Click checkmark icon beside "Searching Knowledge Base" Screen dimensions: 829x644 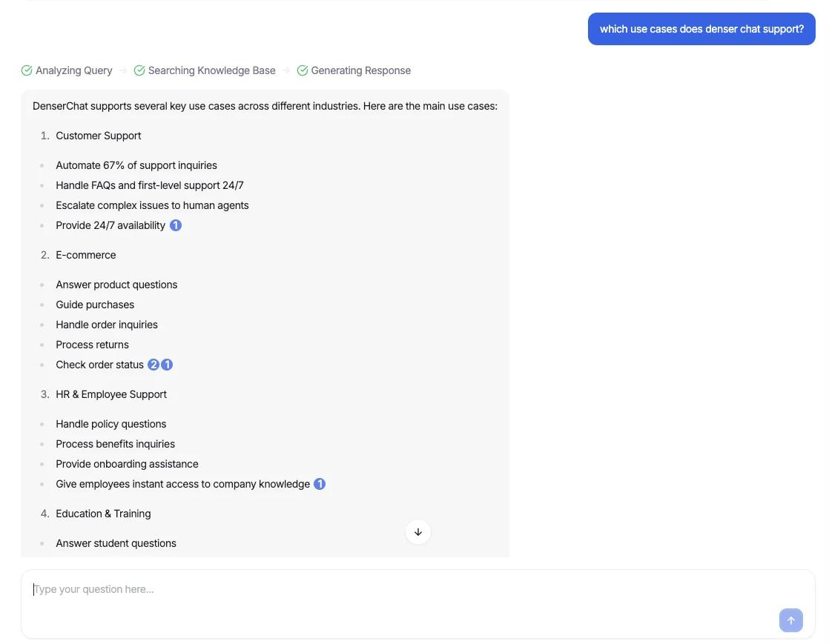click(139, 70)
